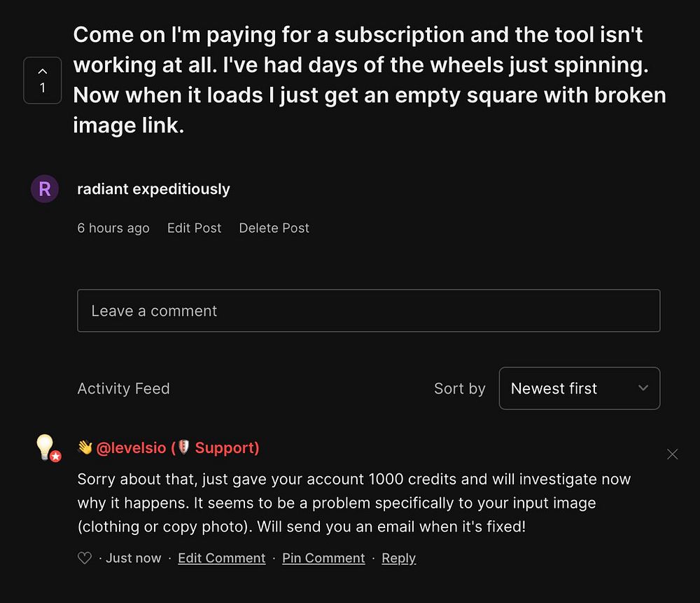
Task: Click Edit Post link
Action: coord(194,228)
